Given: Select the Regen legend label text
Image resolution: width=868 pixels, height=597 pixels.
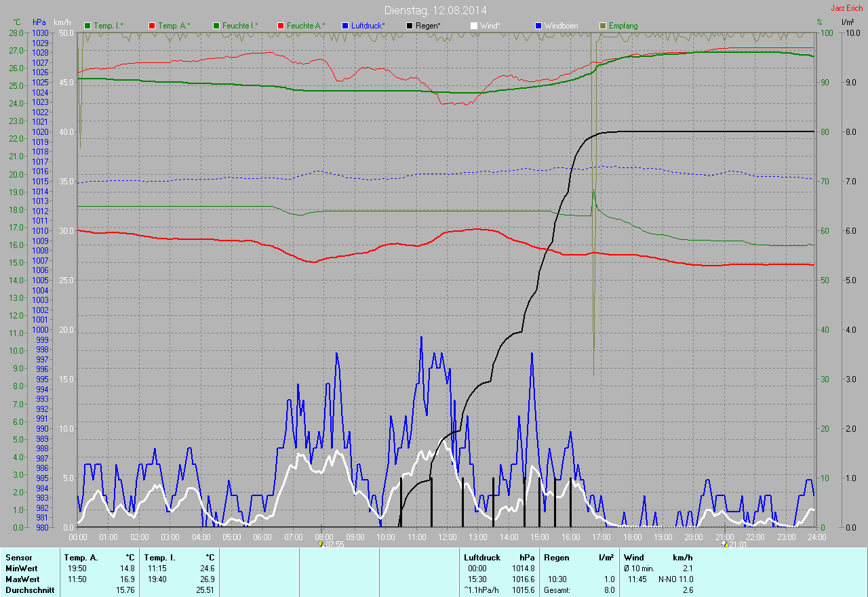Looking at the screenshot, I should click(429, 26).
